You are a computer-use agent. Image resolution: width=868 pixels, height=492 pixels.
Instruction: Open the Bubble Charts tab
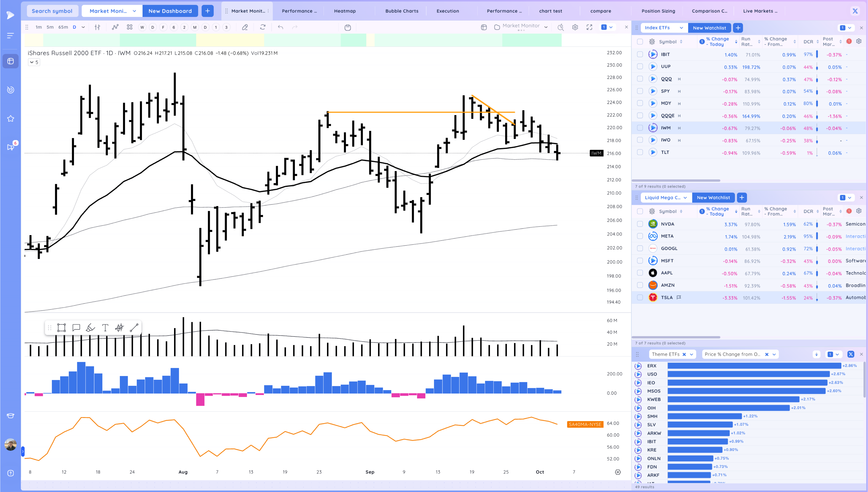tap(402, 11)
